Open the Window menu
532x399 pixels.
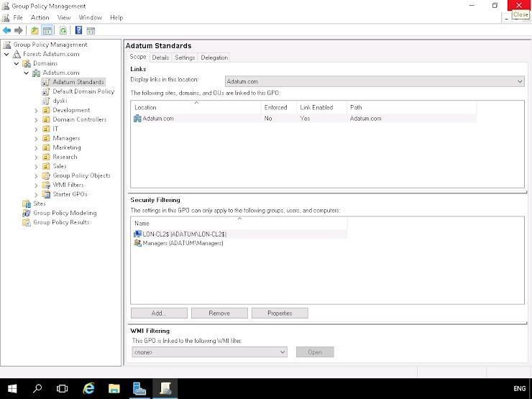click(x=91, y=18)
